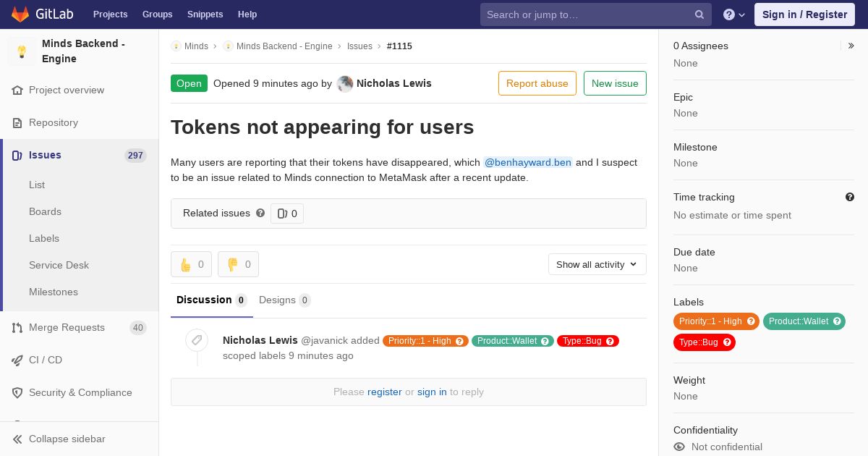Image resolution: width=868 pixels, height=456 pixels.
Task: Click the Issues sidebar icon
Action: [17, 156]
